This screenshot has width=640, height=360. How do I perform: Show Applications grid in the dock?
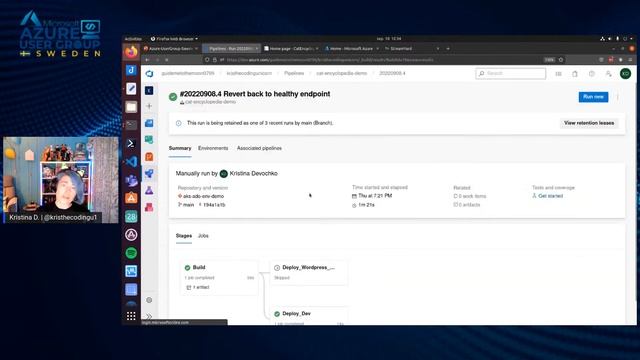[131, 316]
